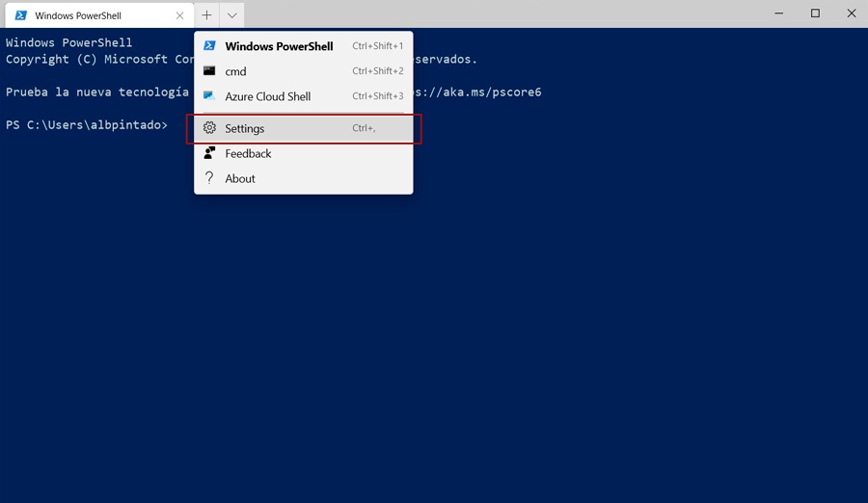The image size is (868, 503).
Task: Click the 'Prueba la nueva tecnología' line
Action: point(97,92)
